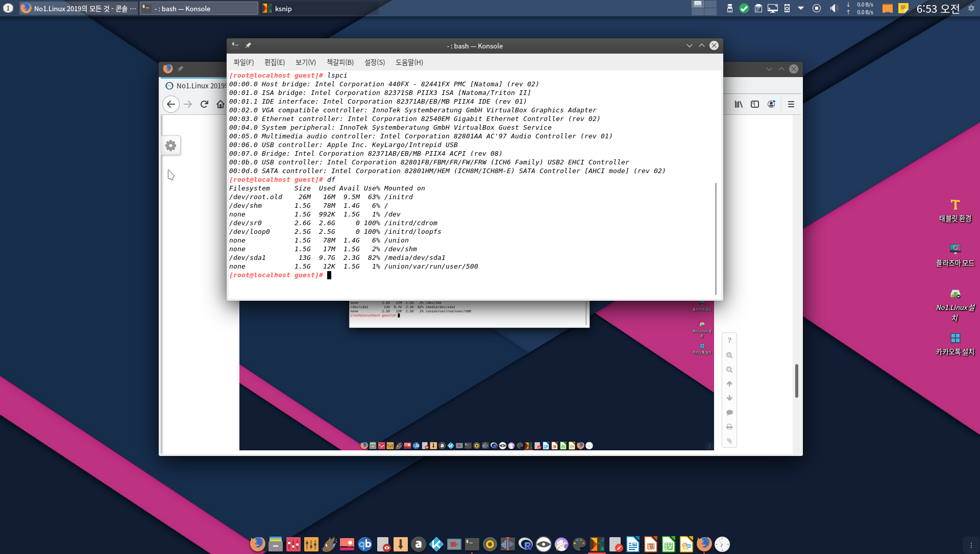Click the media stop circle tray icon

click(x=817, y=8)
